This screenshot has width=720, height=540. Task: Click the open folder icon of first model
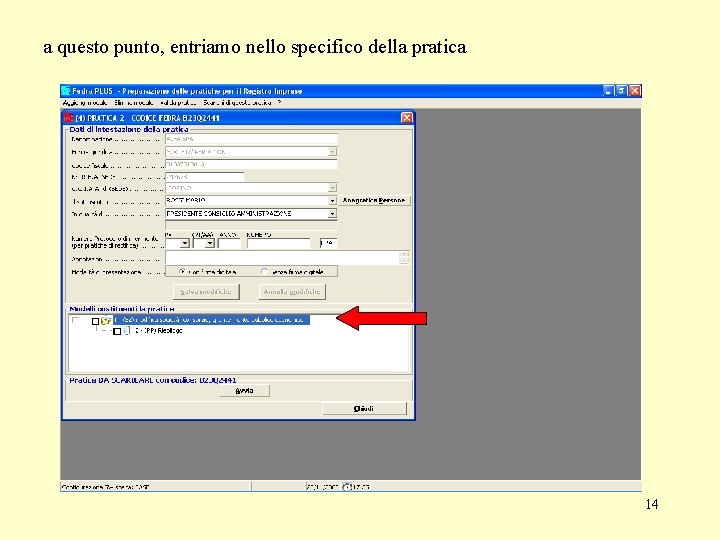[x=106, y=320]
